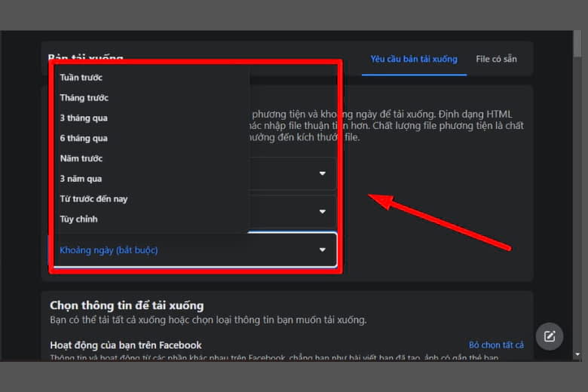Screen dimensions: 588x392
Task: Click the "Chọn thông tin để tải xuống" heading
Action: point(127,306)
